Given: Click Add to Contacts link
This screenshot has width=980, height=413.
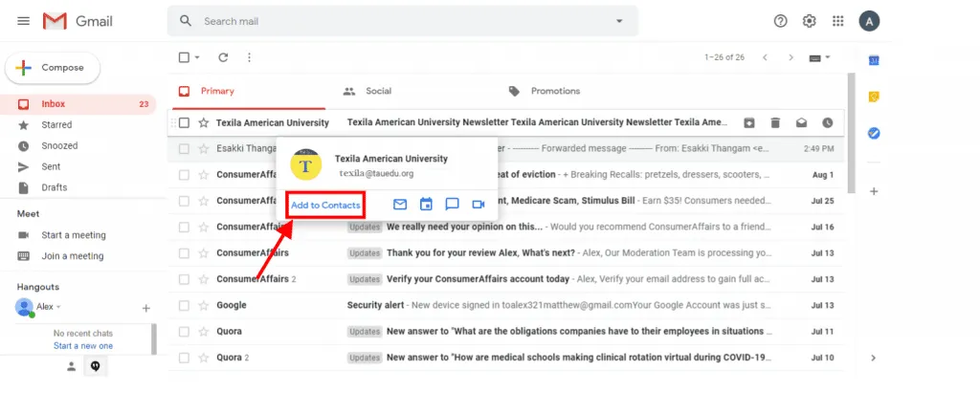Looking at the screenshot, I should click(325, 206).
